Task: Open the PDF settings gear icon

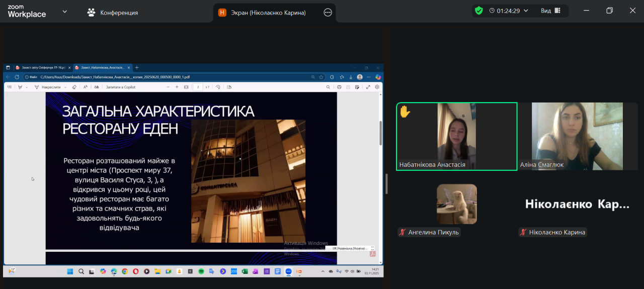Action: 377,87
